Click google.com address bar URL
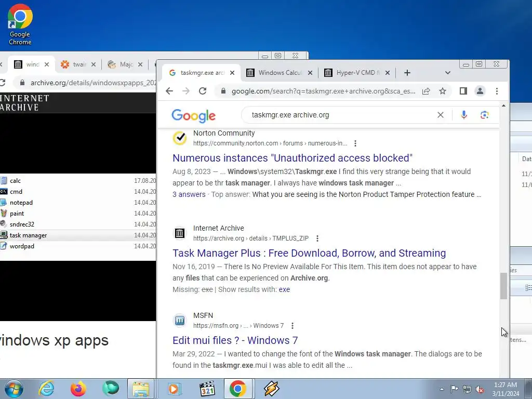 (x=323, y=91)
